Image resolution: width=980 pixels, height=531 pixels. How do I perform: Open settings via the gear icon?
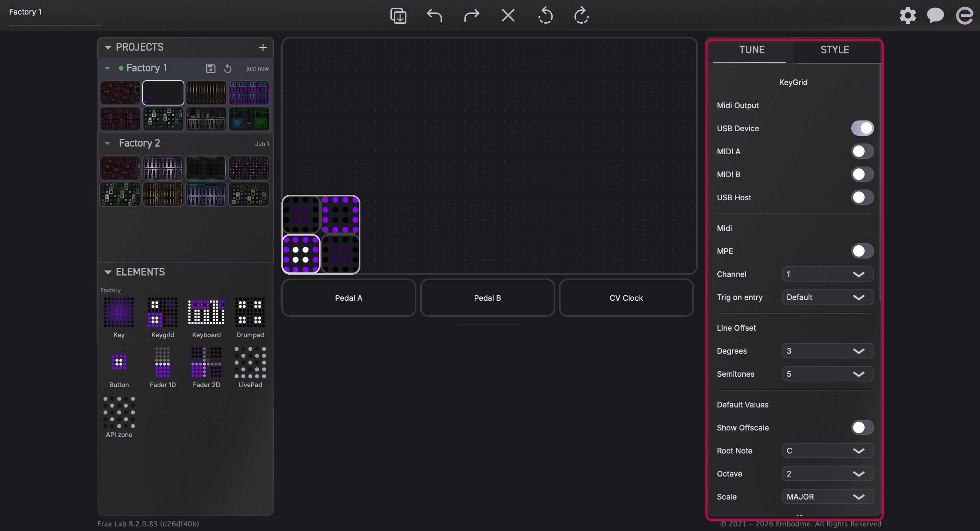coord(908,16)
